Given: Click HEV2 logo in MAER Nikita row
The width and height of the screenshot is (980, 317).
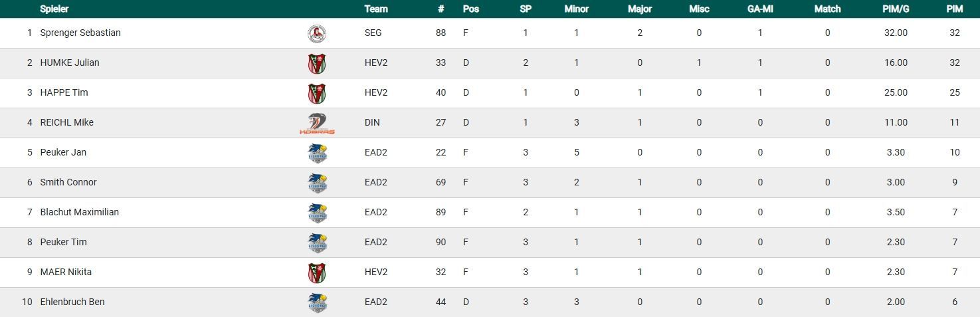Looking at the screenshot, I should coord(317,272).
